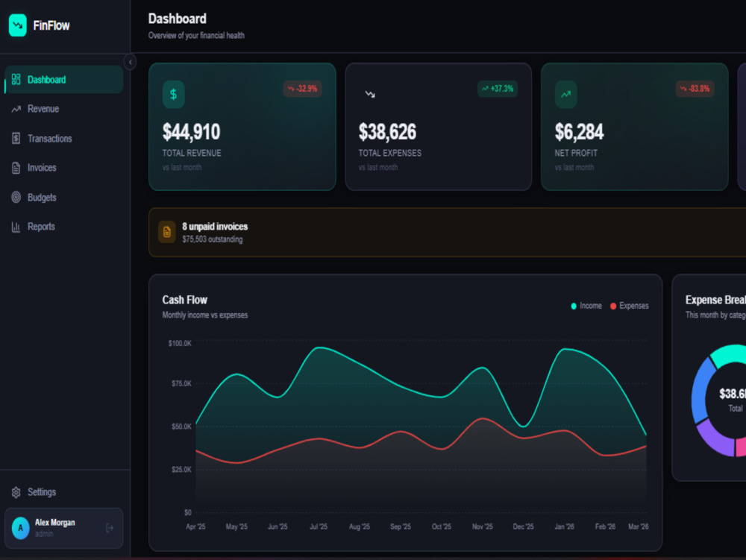Click the TOTAL EXPENSES label

(x=390, y=153)
